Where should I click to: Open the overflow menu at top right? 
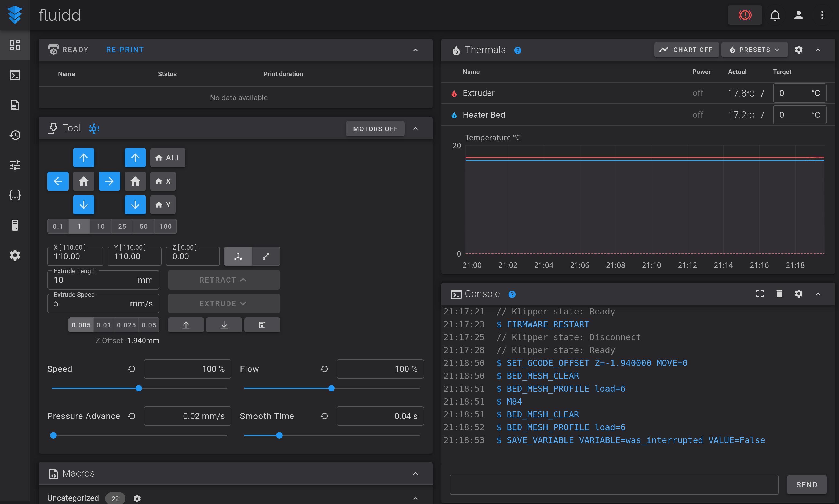(x=822, y=15)
